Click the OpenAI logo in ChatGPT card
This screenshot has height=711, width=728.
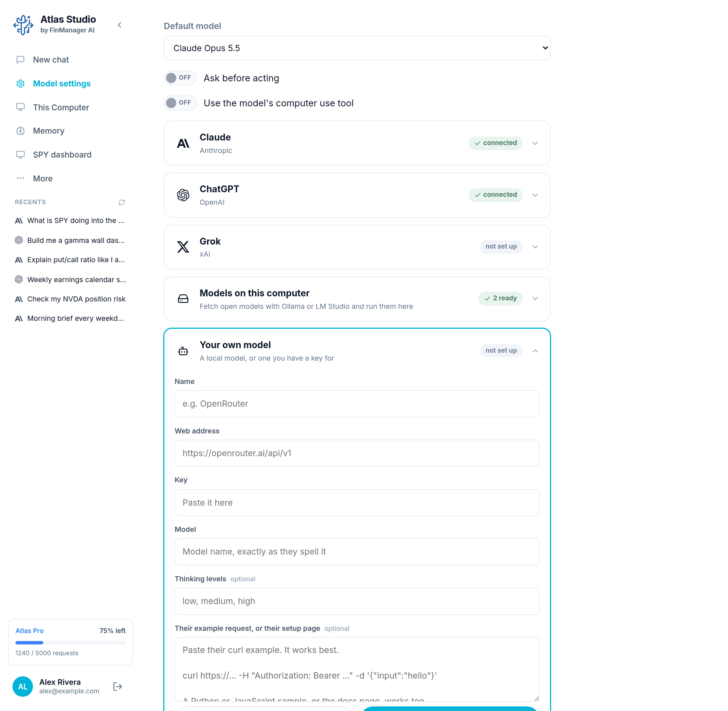(x=183, y=195)
